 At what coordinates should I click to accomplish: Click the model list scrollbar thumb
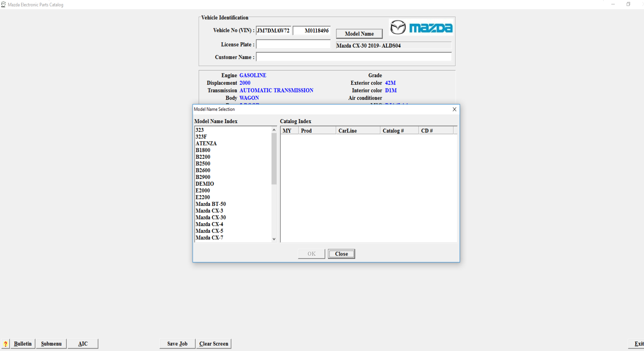coord(274,158)
